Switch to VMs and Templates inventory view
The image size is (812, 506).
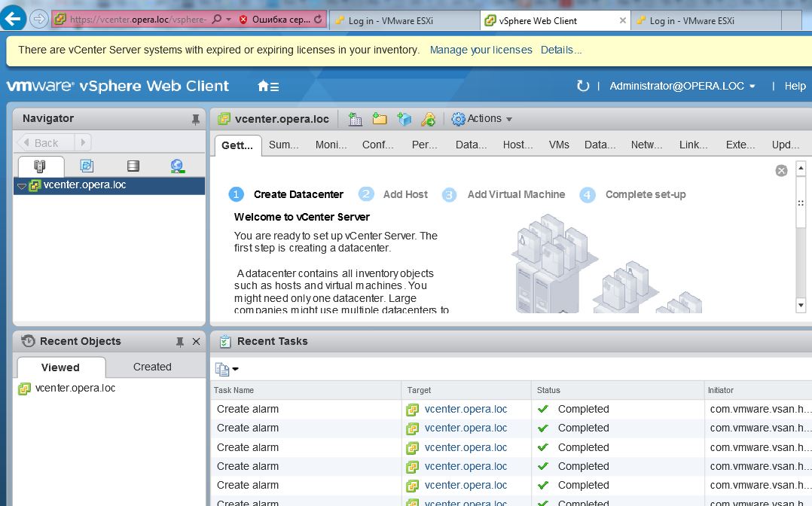click(x=87, y=166)
